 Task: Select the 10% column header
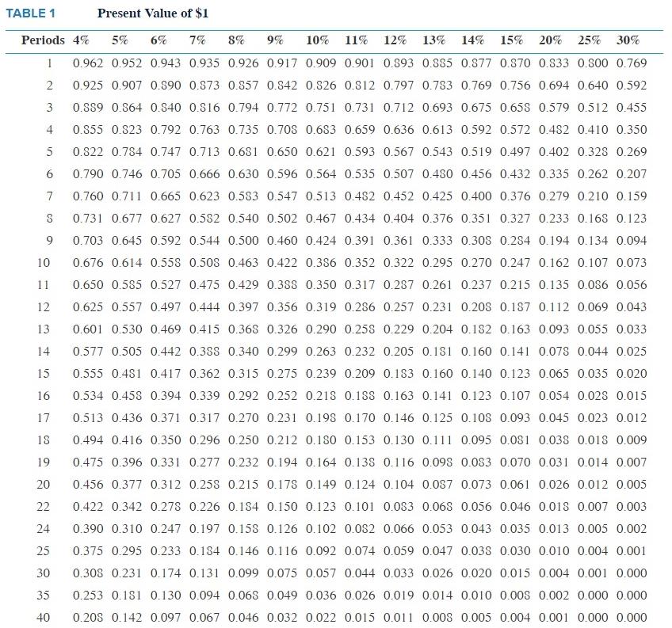click(x=317, y=40)
